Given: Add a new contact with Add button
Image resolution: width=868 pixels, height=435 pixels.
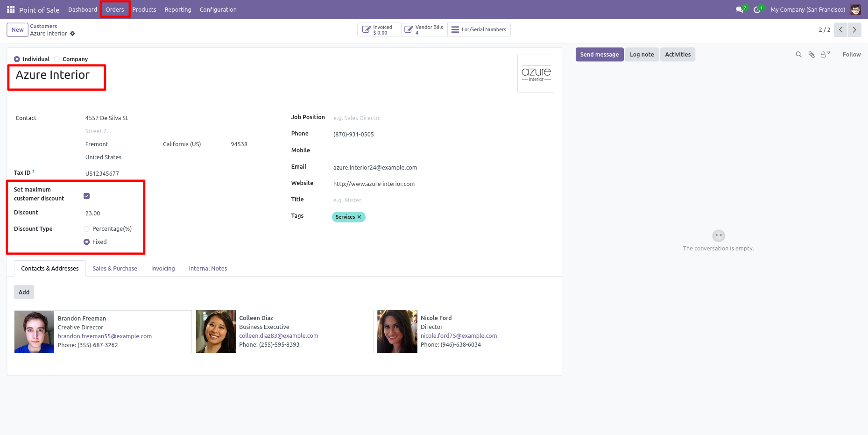Looking at the screenshot, I should point(24,292).
